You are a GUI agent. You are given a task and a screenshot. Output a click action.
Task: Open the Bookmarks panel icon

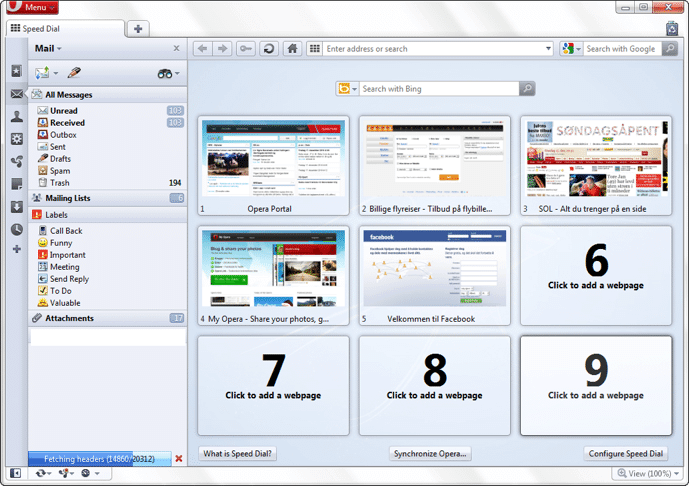pyautogui.click(x=16, y=71)
